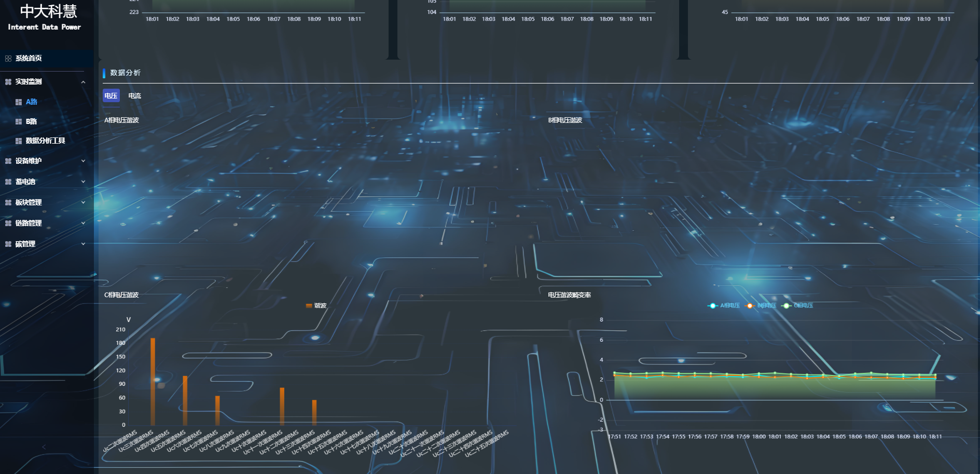Click the 蓄电池 menu icon
980x474 pixels.
point(8,182)
